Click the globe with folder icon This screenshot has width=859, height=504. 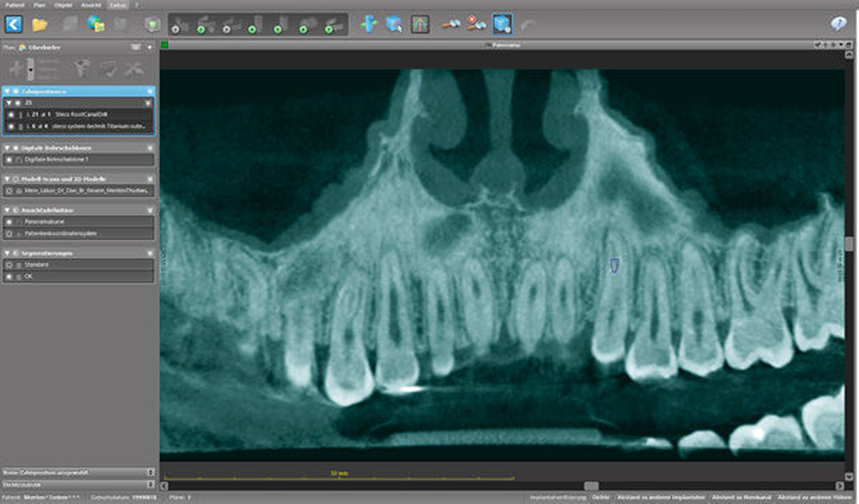point(96,24)
